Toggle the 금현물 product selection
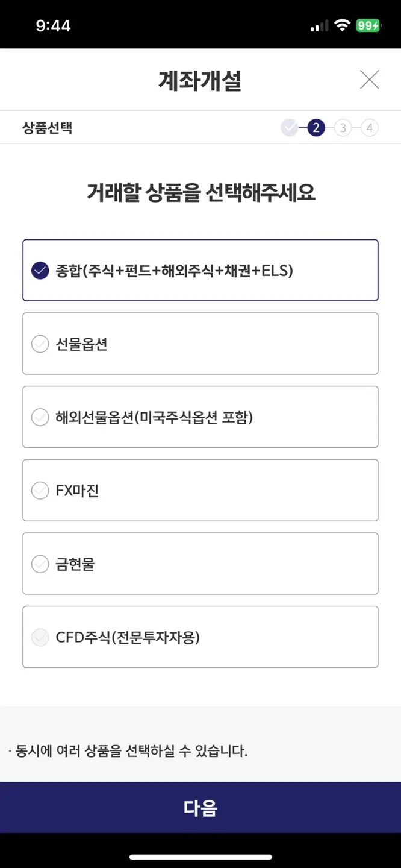 [200, 564]
